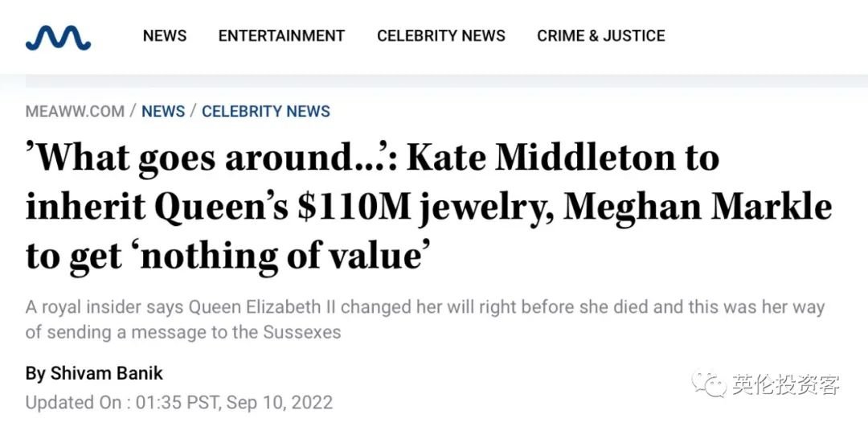Screen dimensions: 868x423
Task: Open the ENTERTAINMENT navigation item
Action: 281,36
